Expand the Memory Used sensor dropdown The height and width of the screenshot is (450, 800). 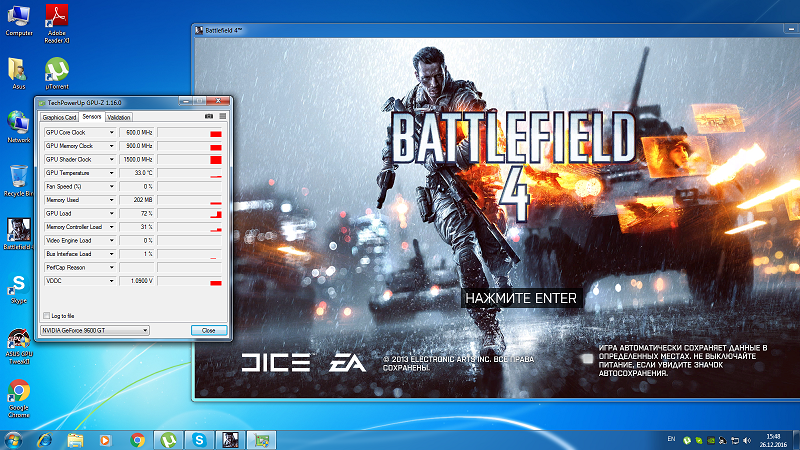[x=111, y=200]
